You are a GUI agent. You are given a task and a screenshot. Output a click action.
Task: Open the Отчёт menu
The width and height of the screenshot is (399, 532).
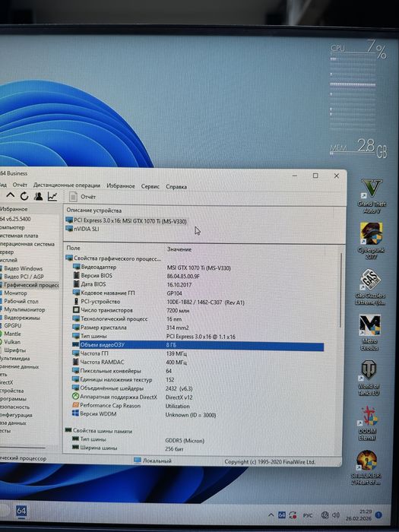pyautogui.click(x=20, y=185)
